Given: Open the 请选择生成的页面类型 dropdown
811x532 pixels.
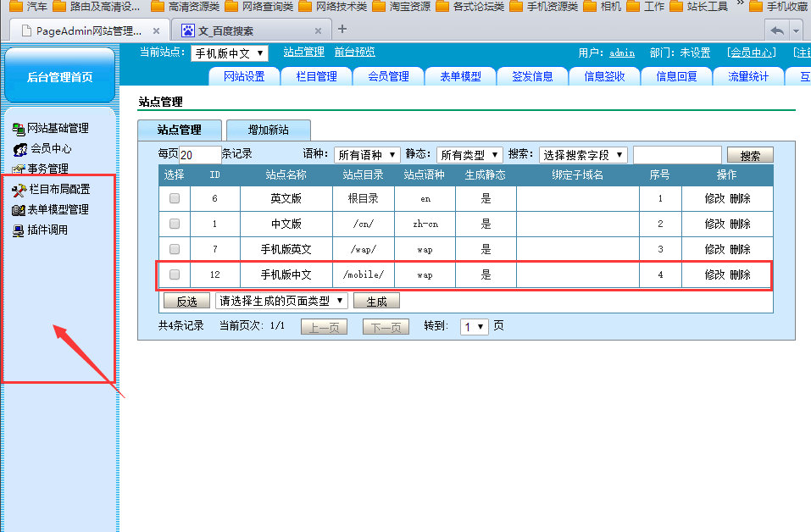Looking at the screenshot, I should (x=281, y=301).
